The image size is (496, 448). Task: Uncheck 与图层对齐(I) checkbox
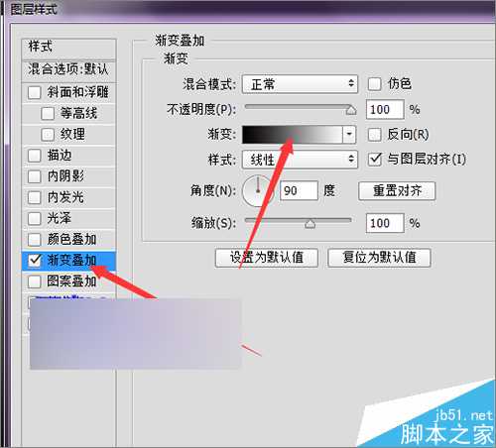[x=375, y=160]
